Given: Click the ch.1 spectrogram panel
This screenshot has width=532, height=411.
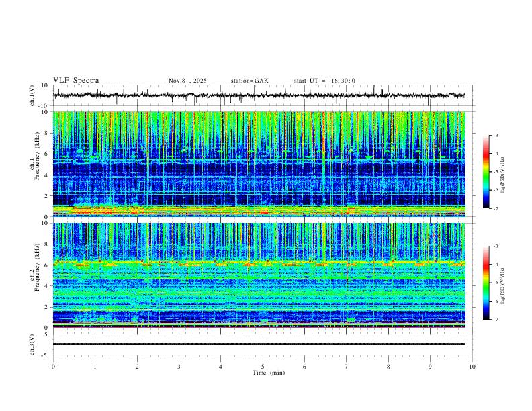Looking at the screenshot, I should [x=259, y=164].
